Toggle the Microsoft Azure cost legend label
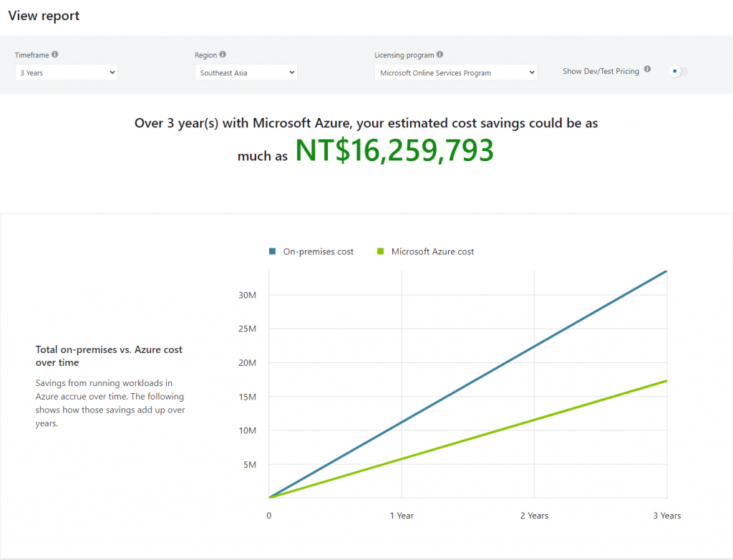 coord(432,251)
